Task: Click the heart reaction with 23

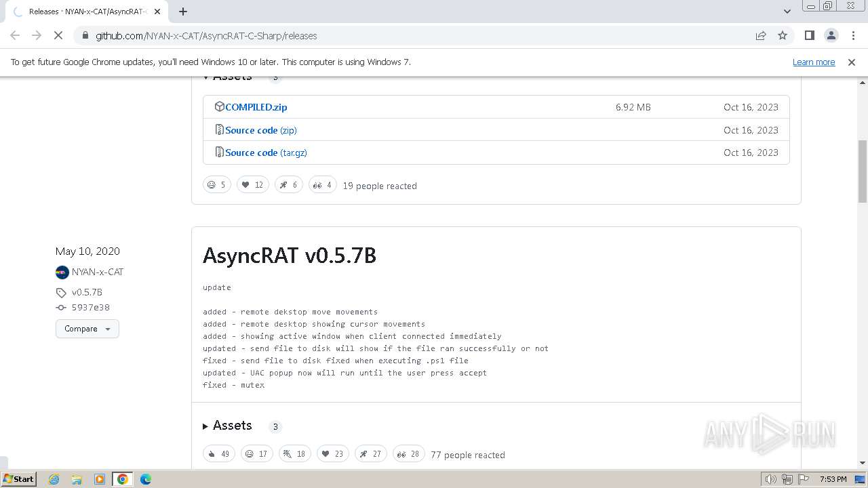Action: (333, 453)
